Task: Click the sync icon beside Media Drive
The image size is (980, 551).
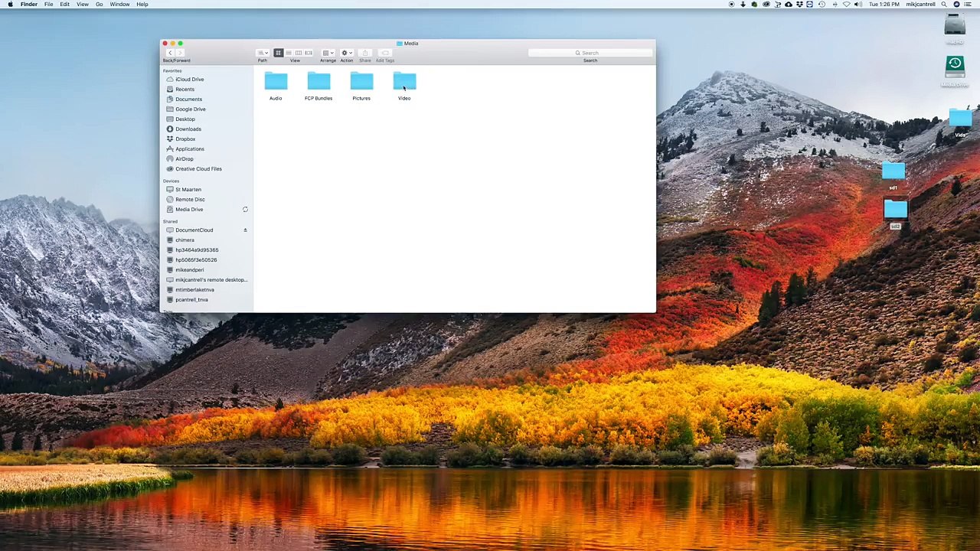Action: pos(245,210)
